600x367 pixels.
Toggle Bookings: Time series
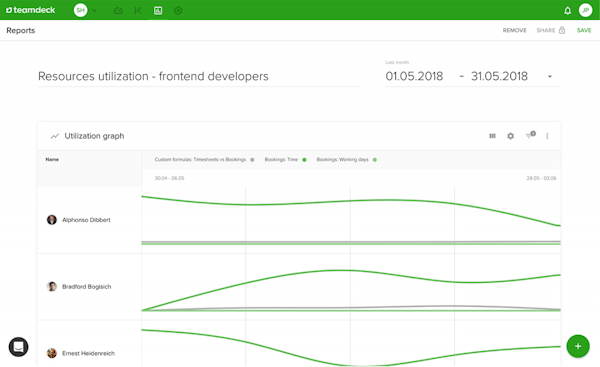point(285,160)
